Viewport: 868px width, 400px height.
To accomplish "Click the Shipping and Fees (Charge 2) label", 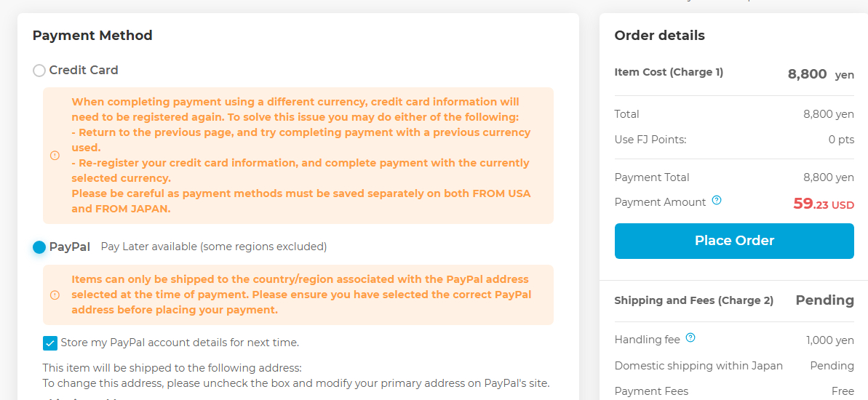I will 693,300.
